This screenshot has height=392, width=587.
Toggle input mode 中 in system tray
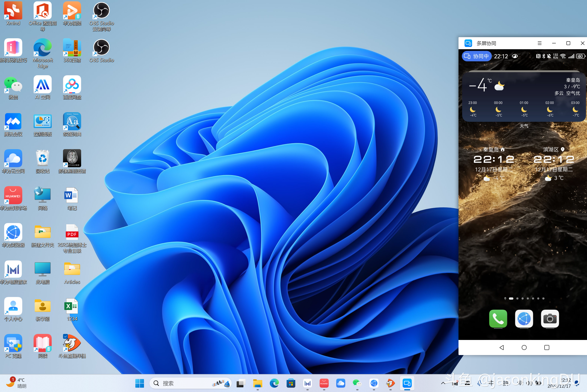click(x=491, y=383)
